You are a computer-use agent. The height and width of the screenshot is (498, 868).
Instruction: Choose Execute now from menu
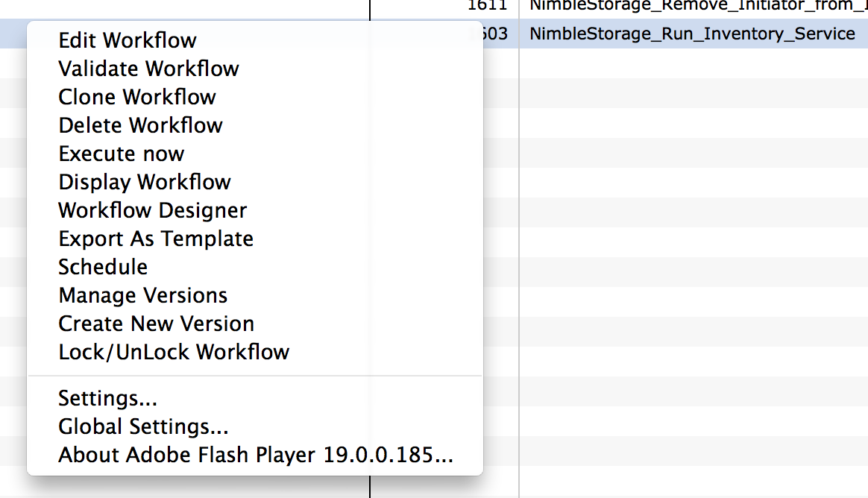[122, 154]
